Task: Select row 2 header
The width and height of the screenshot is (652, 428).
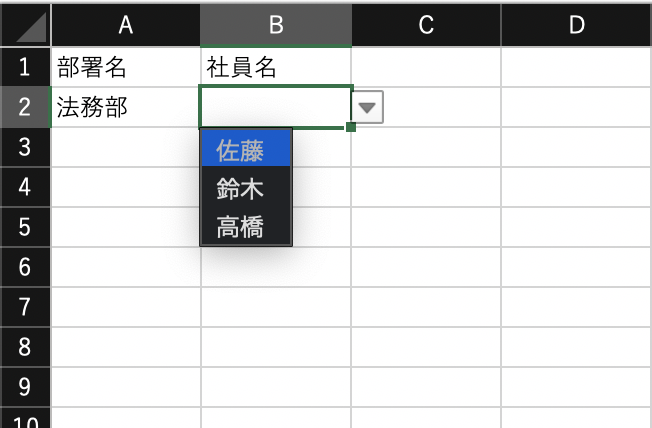Action: pyautogui.click(x=25, y=107)
